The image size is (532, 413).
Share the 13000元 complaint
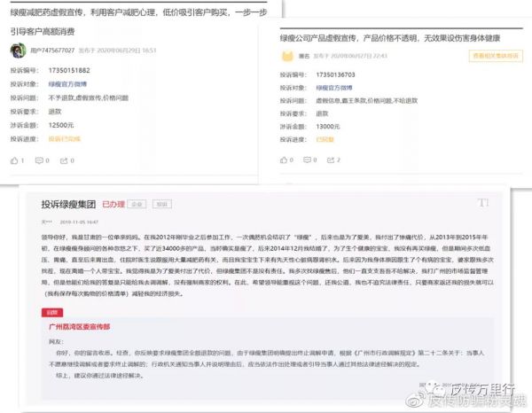331,160
